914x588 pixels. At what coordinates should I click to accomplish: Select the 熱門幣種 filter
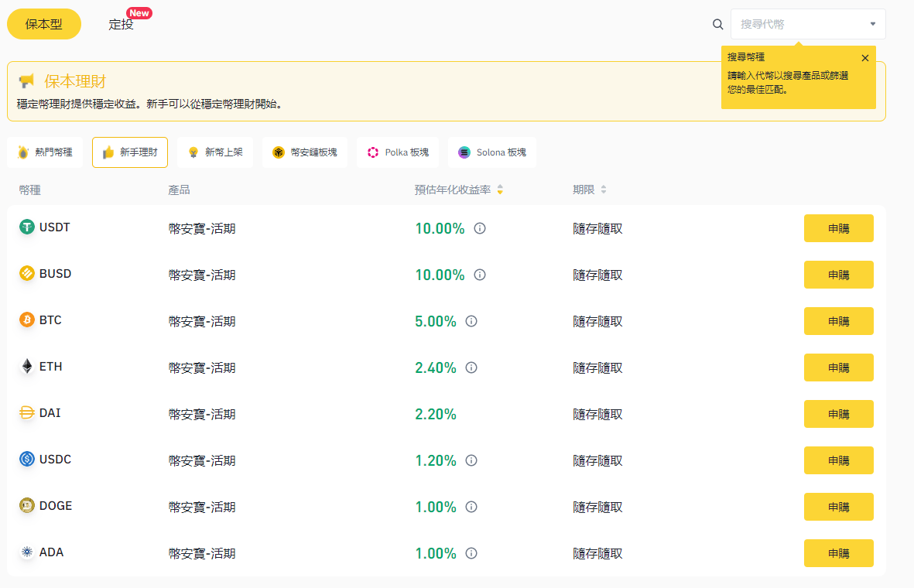coord(45,152)
